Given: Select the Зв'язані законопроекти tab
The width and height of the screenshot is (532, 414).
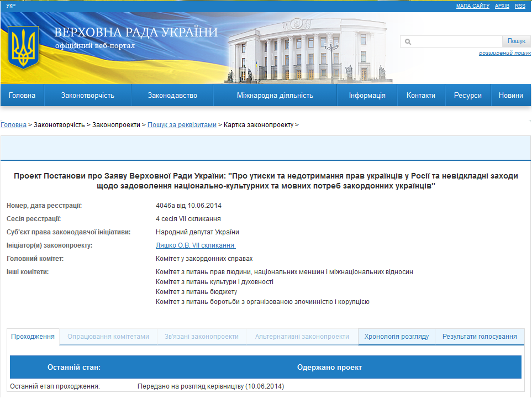Looking at the screenshot, I should [202, 337].
